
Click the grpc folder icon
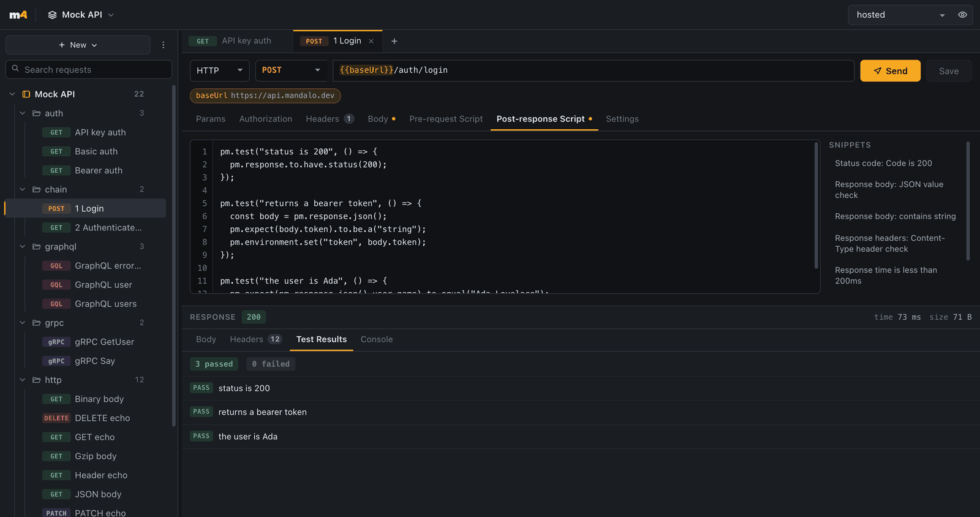point(37,323)
